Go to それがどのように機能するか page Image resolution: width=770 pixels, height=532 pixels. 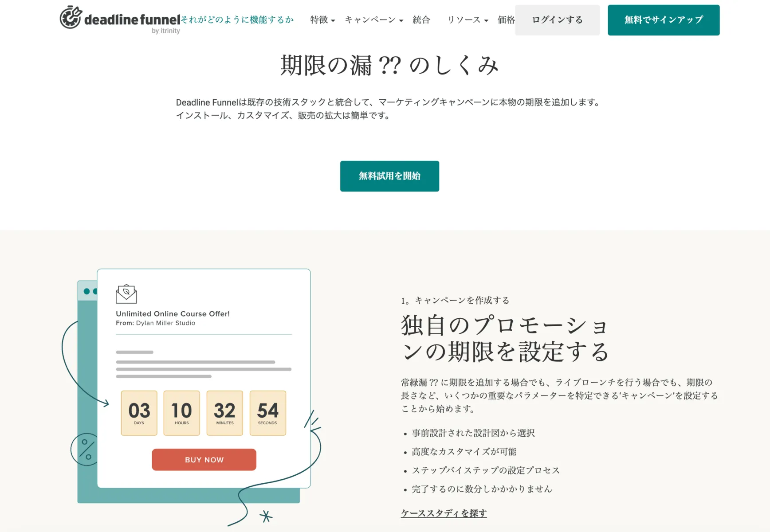tap(237, 20)
